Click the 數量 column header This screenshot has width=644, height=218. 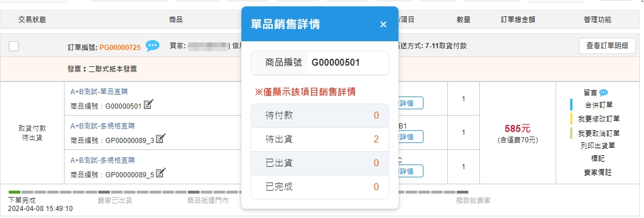point(463,20)
